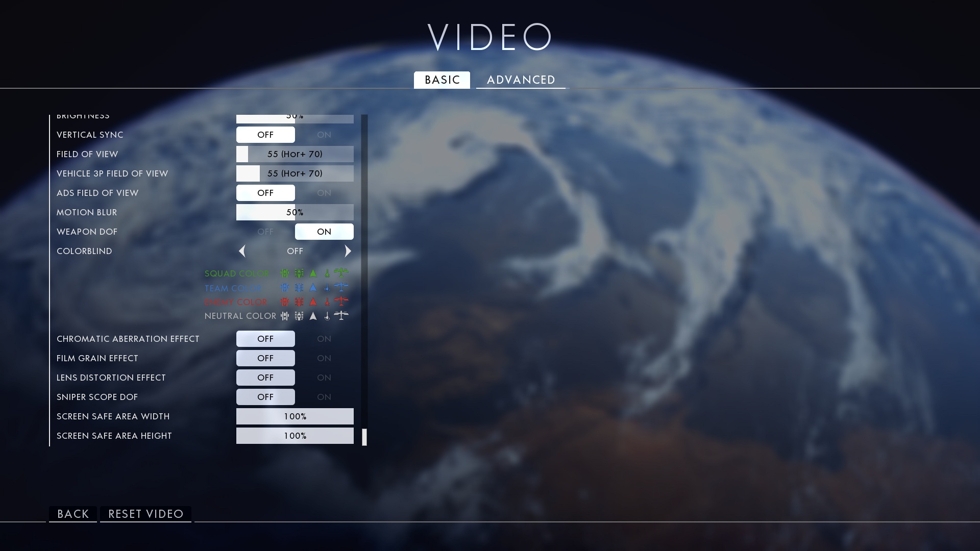Image resolution: width=980 pixels, height=551 pixels.
Task: Click the red enemy tank icon
Action: tap(299, 302)
